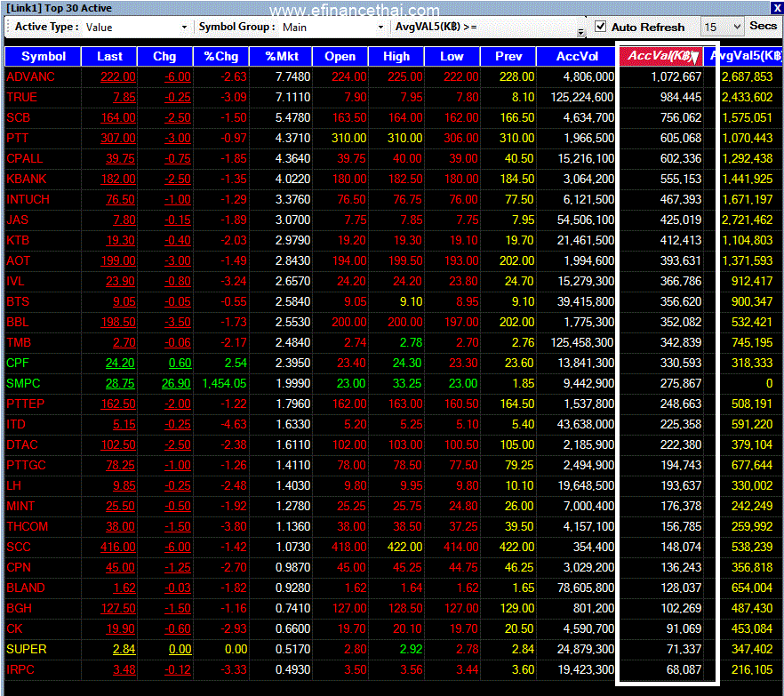Select the KTB symbol
Screen dimensions: 784x696
pyautogui.click(x=18, y=241)
